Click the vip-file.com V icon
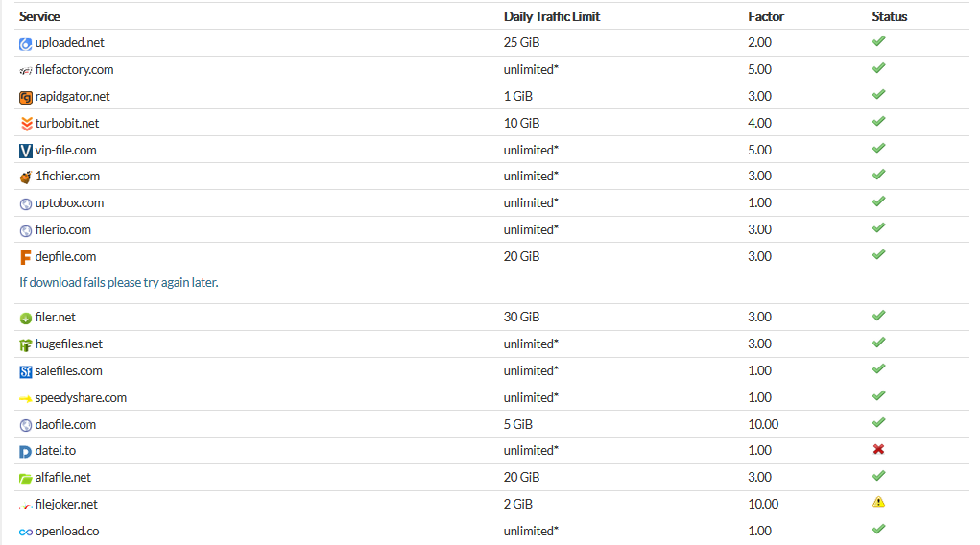The height and width of the screenshot is (545, 980). pos(25,151)
